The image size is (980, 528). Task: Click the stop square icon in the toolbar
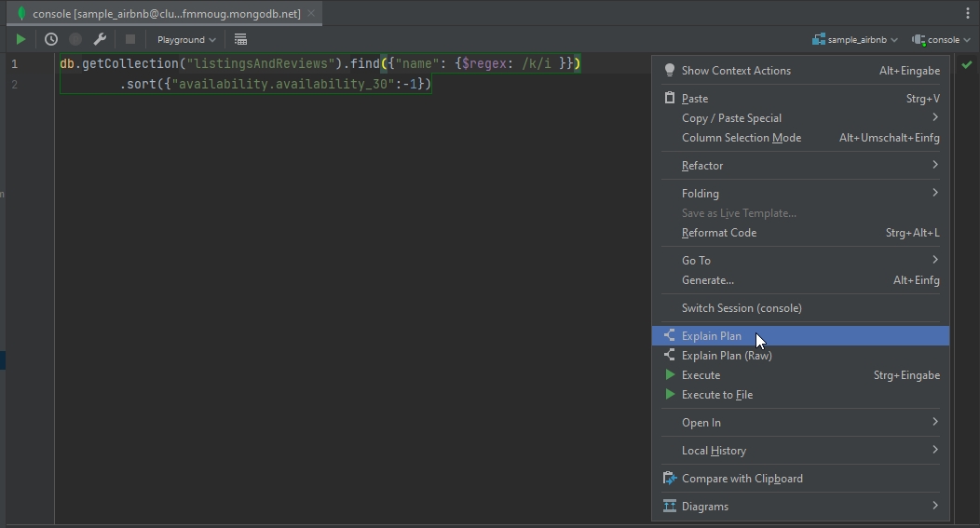pyautogui.click(x=130, y=39)
